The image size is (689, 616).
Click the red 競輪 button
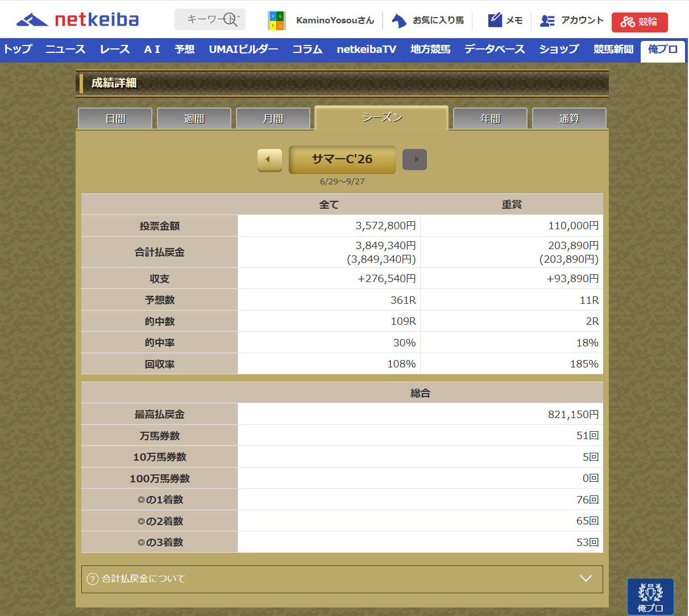pos(640,22)
